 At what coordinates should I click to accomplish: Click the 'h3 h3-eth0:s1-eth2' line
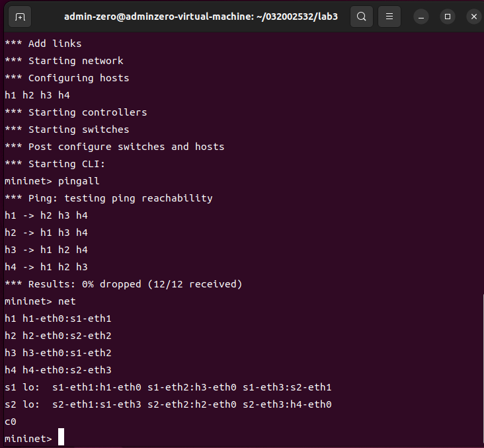coord(58,353)
